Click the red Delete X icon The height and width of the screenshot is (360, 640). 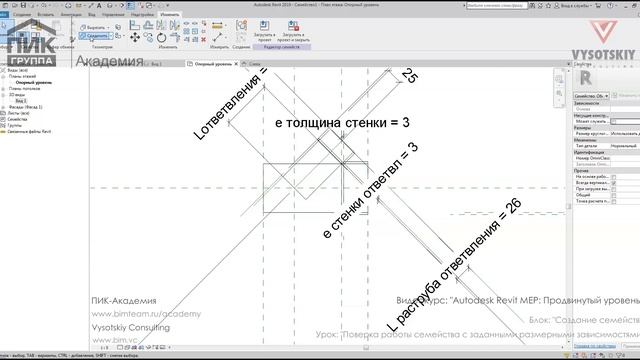(x=204, y=40)
